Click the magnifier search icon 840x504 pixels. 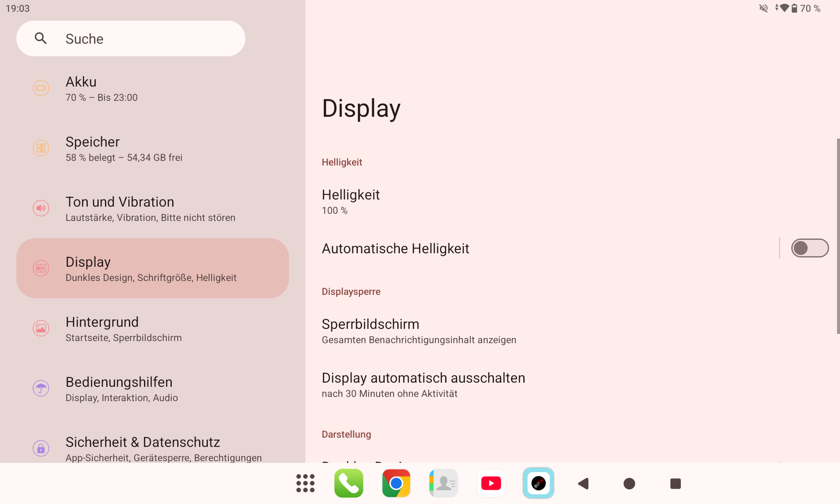[x=41, y=38]
